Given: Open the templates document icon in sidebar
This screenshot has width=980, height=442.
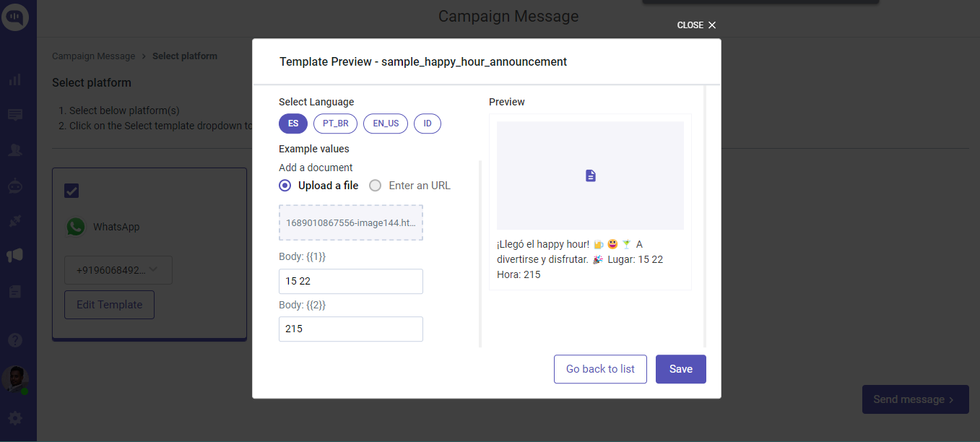Looking at the screenshot, I should 15,291.
